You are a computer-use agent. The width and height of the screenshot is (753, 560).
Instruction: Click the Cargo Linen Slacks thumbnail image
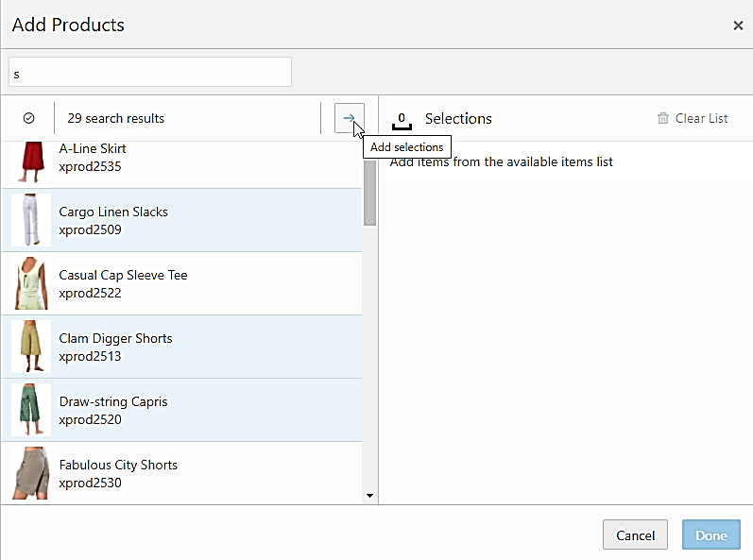tap(31, 220)
